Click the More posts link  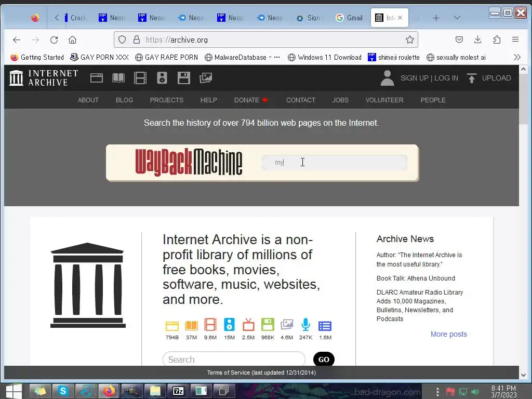pos(448,334)
